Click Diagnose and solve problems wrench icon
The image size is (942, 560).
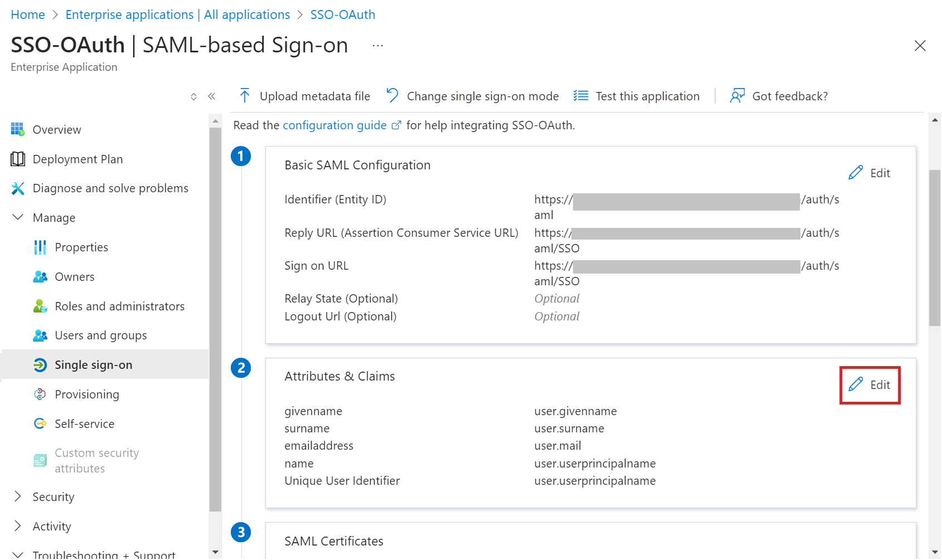pos(18,188)
